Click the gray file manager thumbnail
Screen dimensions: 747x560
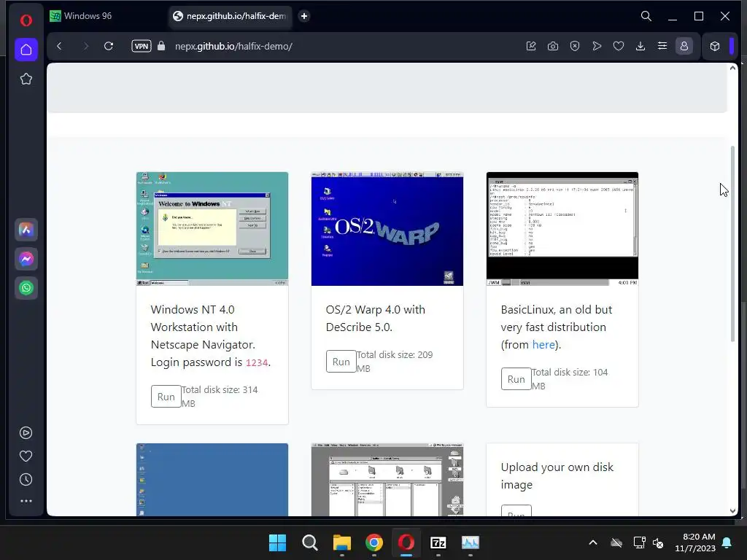[x=387, y=480]
